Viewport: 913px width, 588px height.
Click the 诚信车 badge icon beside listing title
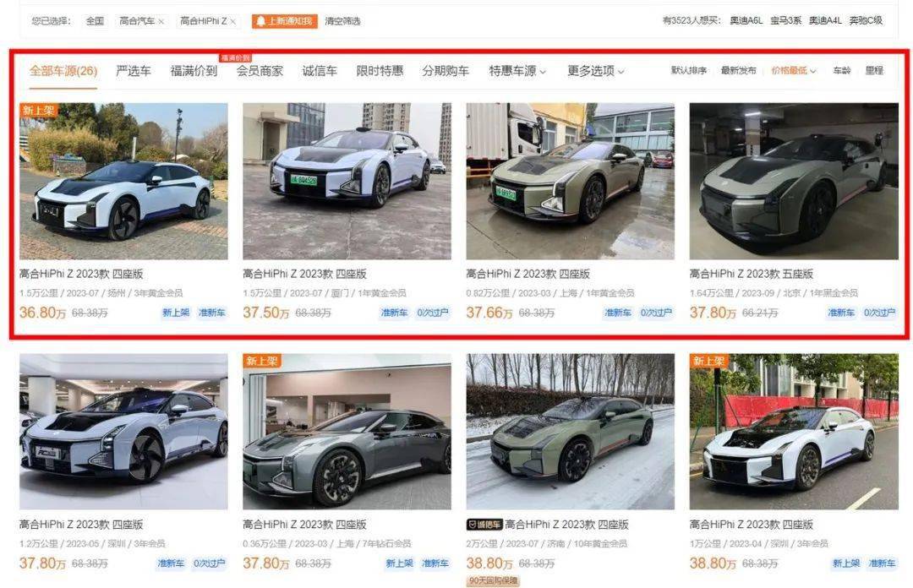coord(484,525)
